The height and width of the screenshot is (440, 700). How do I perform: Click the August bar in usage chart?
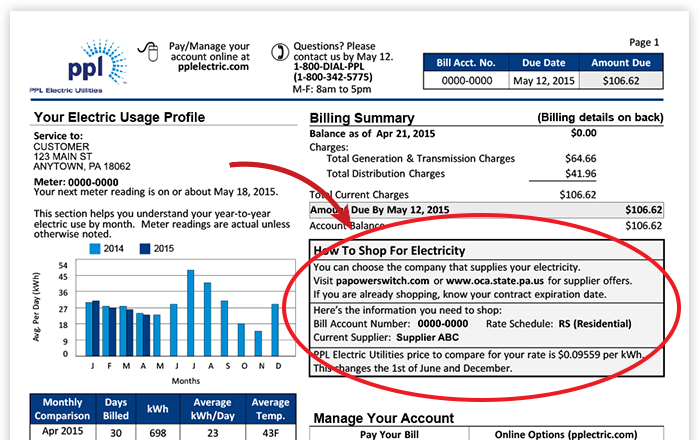(207, 319)
